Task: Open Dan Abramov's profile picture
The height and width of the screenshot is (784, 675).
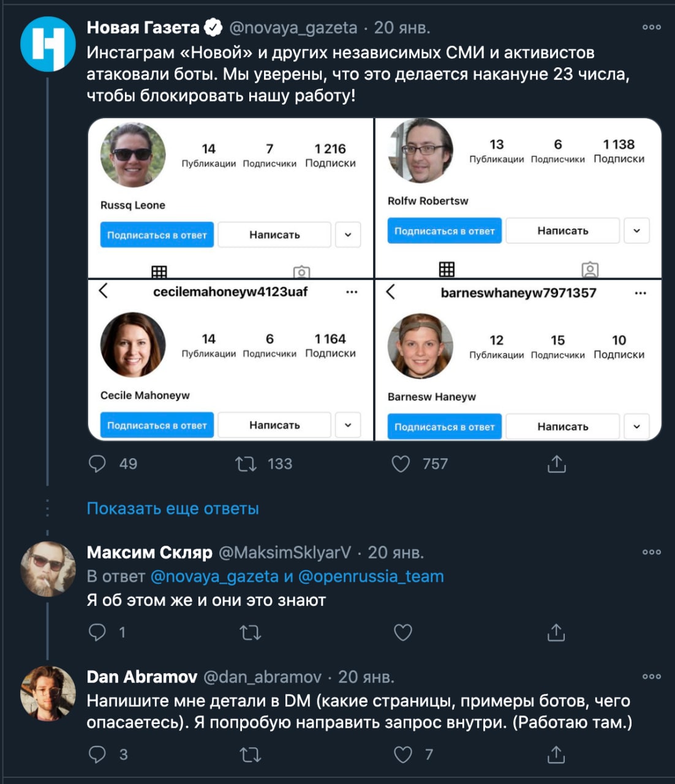Action: [x=47, y=693]
